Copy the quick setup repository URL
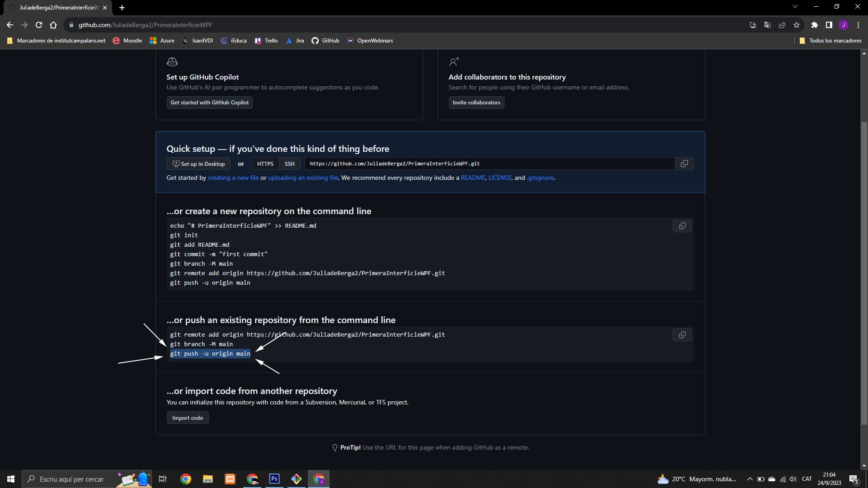 684,164
